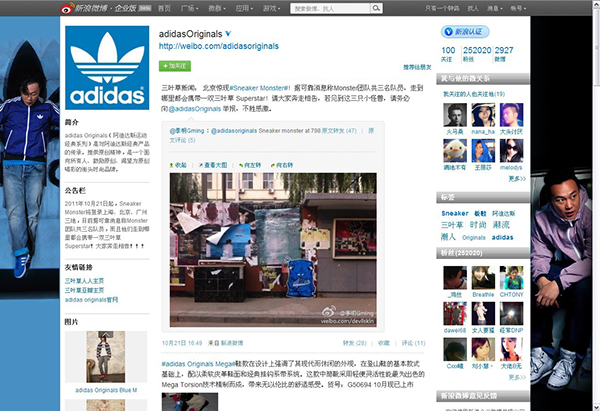Click 更多>> under mutual follows section
The height and width of the screenshot is (411, 600).
click(x=517, y=179)
